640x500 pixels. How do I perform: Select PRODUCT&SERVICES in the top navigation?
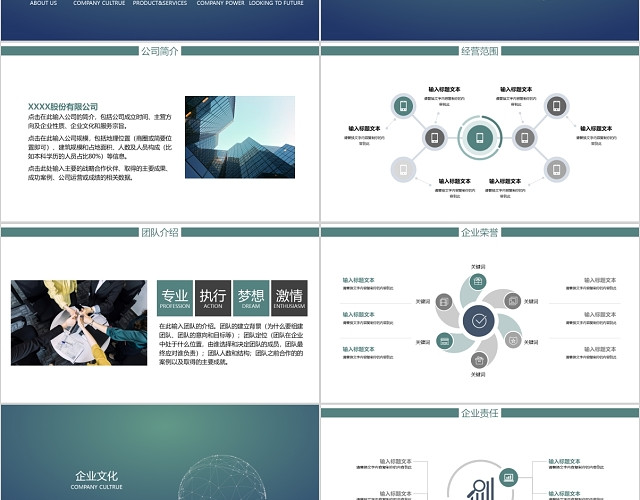160,3
